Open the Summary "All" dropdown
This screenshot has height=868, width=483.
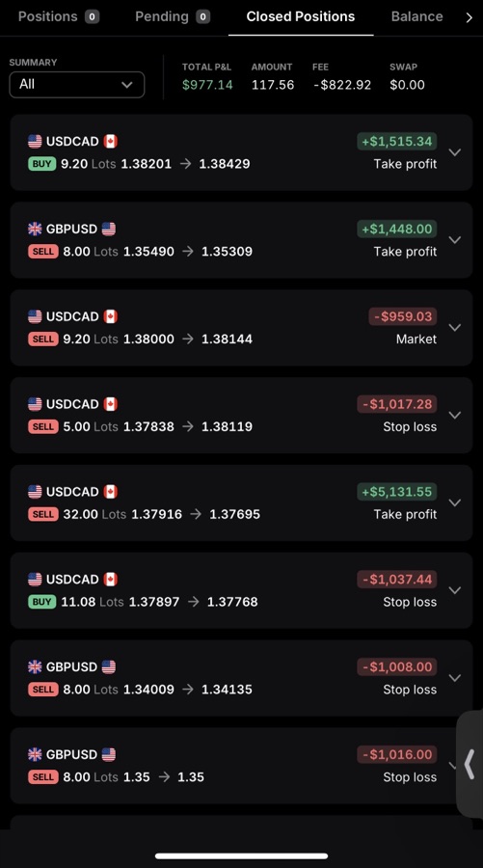point(77,85)
